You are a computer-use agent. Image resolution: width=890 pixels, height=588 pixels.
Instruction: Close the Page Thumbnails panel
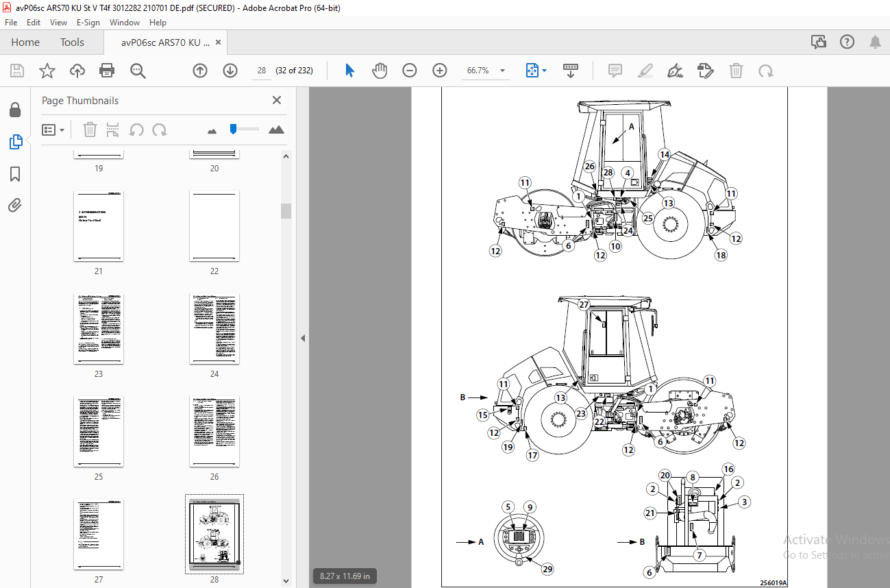coord(277,100)
